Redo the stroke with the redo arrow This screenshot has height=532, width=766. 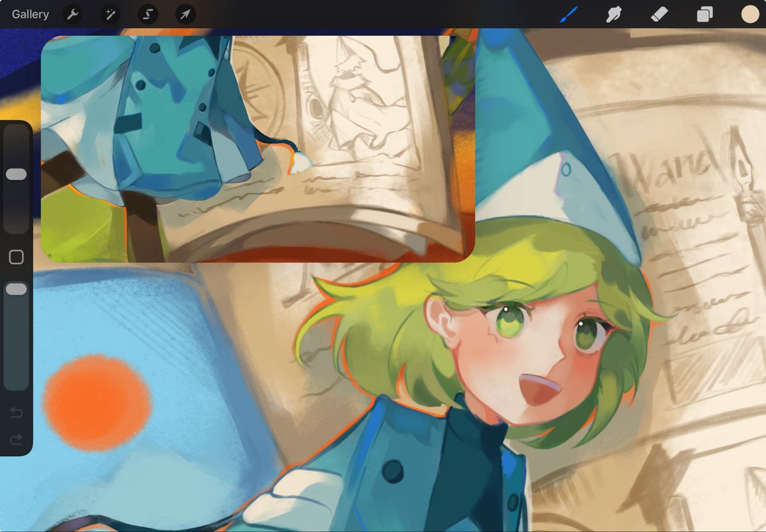(x=16, y=440)
